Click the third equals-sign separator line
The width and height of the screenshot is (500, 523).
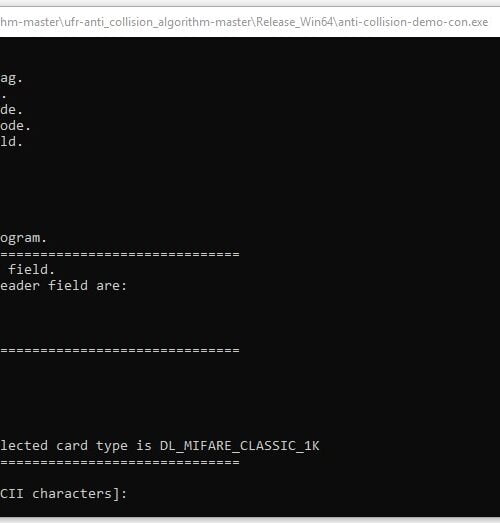[120, 462]
